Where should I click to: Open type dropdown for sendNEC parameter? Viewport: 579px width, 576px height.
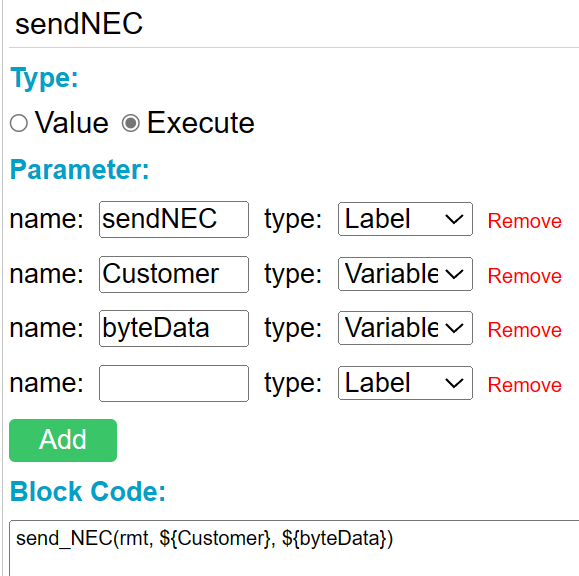coord(405,219)
